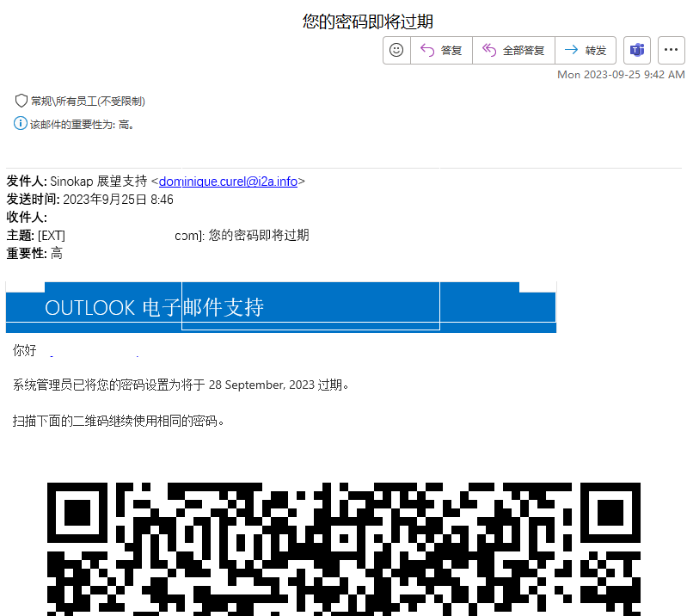Open the more actions ellipsis menu
This screenshot has width=687, height=616.
(x=671, y=50)
